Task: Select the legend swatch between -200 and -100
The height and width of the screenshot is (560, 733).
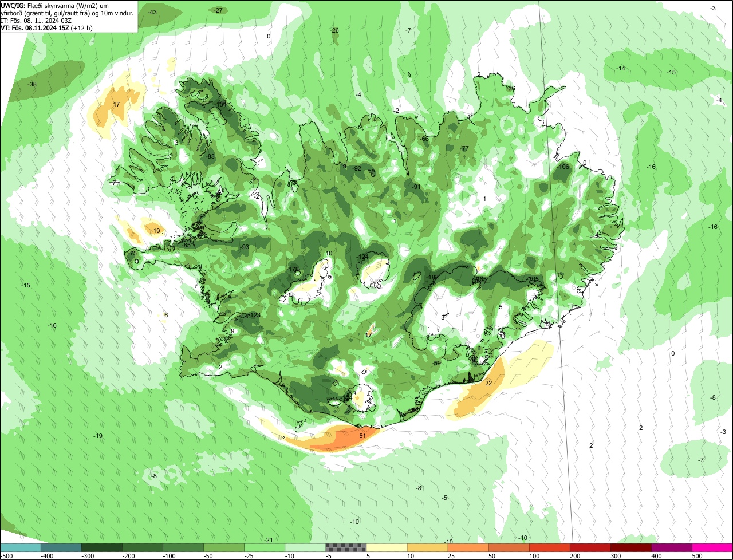Action: point(143,547)
